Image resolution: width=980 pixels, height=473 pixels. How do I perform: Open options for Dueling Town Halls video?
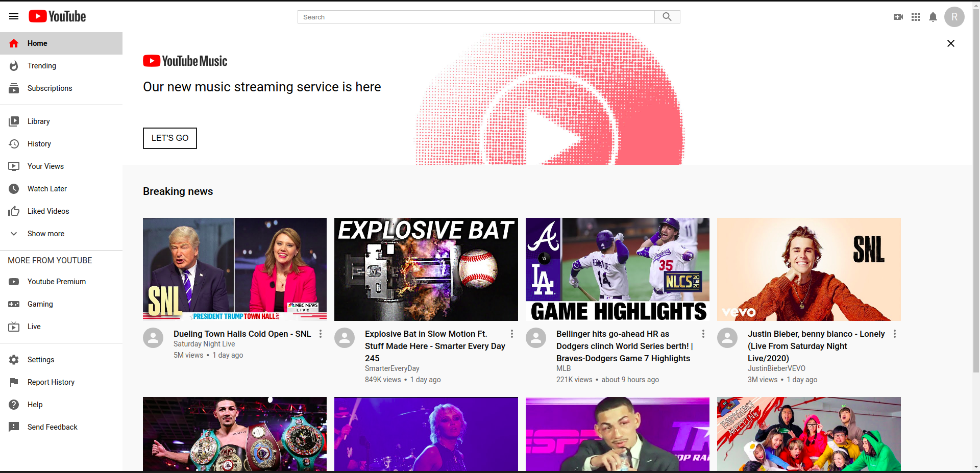321,334
